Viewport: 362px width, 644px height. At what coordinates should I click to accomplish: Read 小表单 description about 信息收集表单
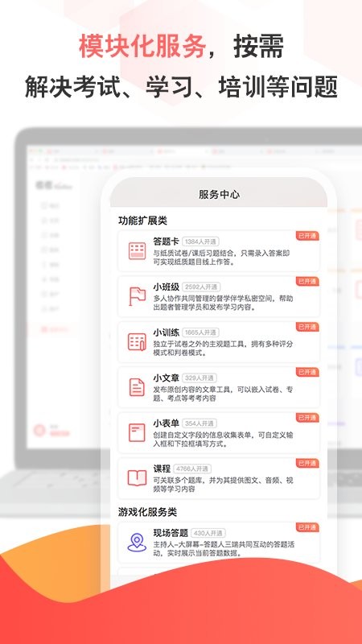224,439
